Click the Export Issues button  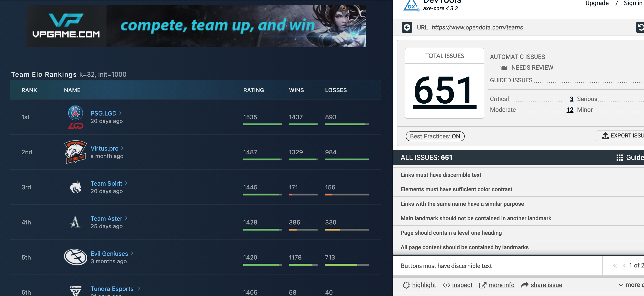coord(623,136)
